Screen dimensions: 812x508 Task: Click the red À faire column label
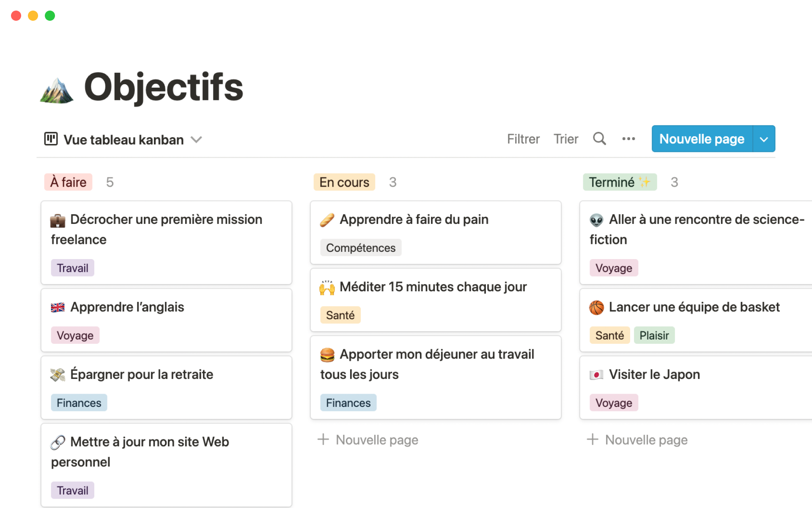(69, 182)
